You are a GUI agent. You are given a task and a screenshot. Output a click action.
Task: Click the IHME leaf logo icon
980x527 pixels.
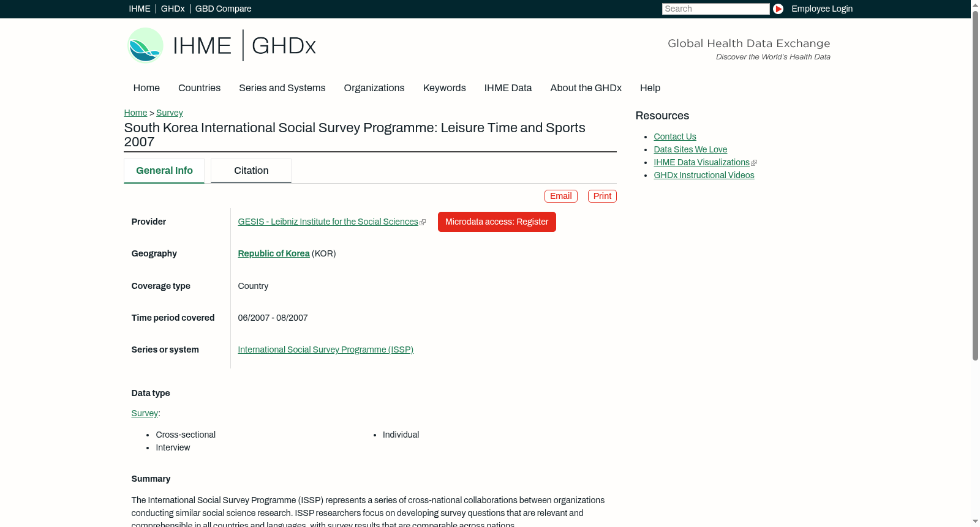click(145, 45)
